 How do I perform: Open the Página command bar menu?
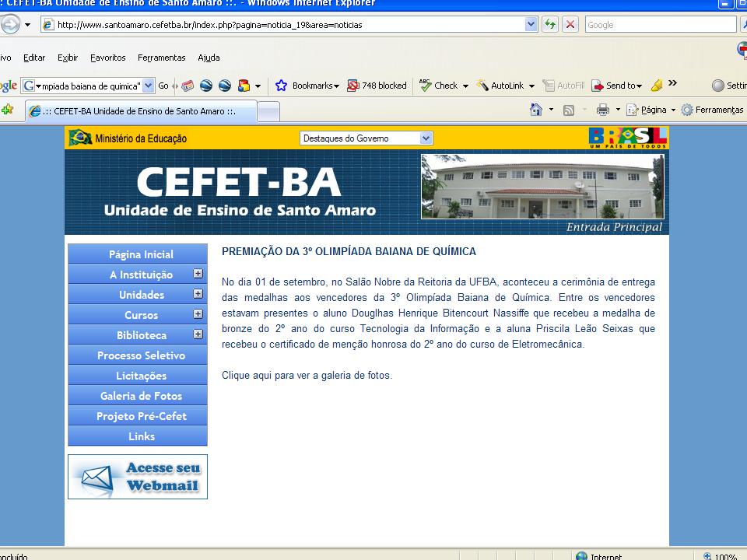651,110
